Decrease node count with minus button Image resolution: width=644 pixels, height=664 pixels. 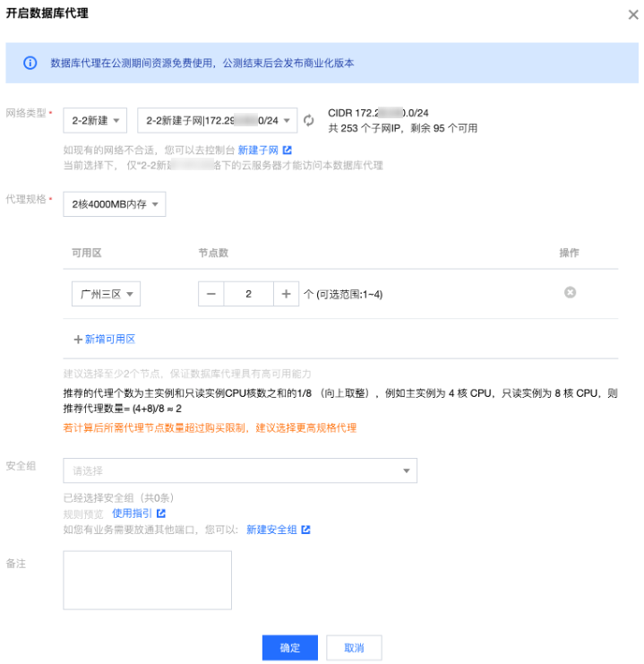click(210, 294)
